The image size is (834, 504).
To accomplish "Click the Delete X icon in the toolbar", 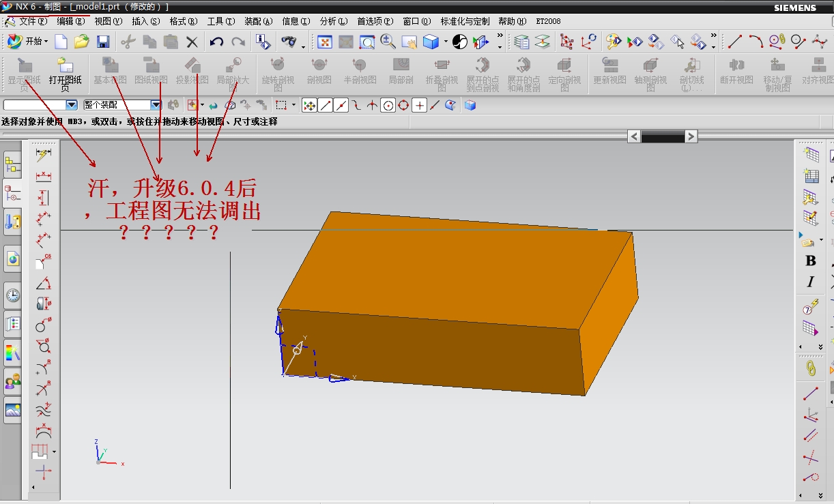I will pos(192,42).
